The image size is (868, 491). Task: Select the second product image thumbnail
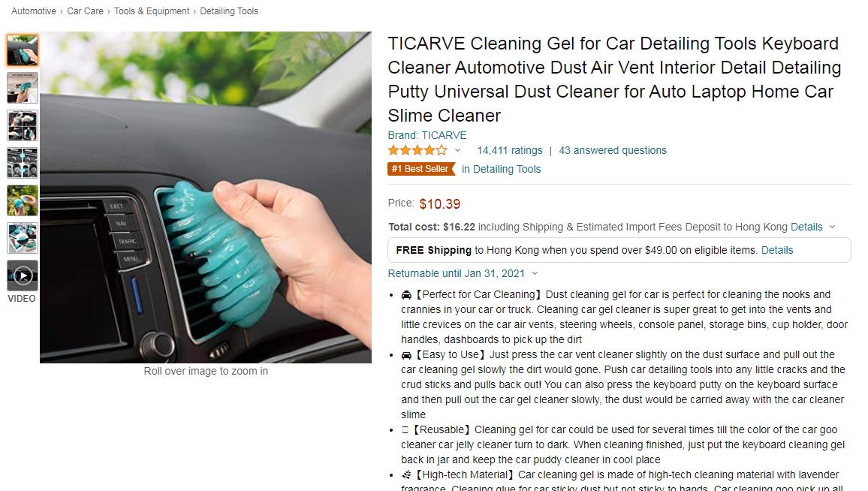click(22, 88)
